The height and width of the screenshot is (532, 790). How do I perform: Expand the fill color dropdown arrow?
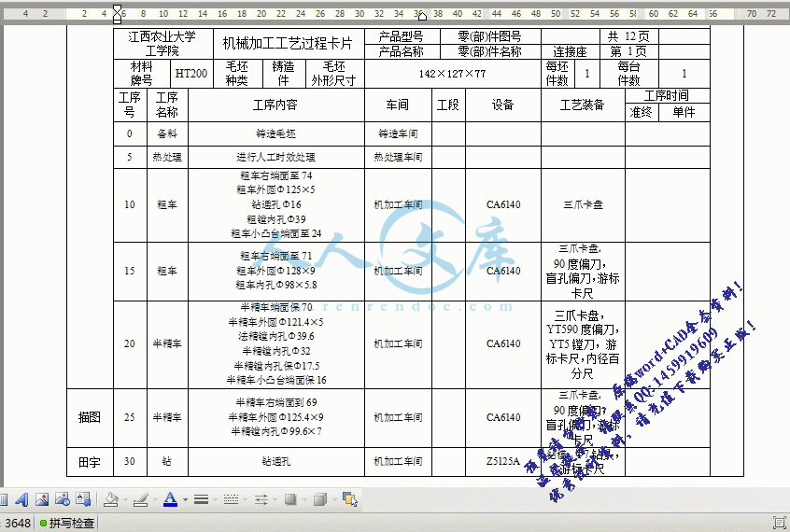pyautogui.click(x=125, y=499)
